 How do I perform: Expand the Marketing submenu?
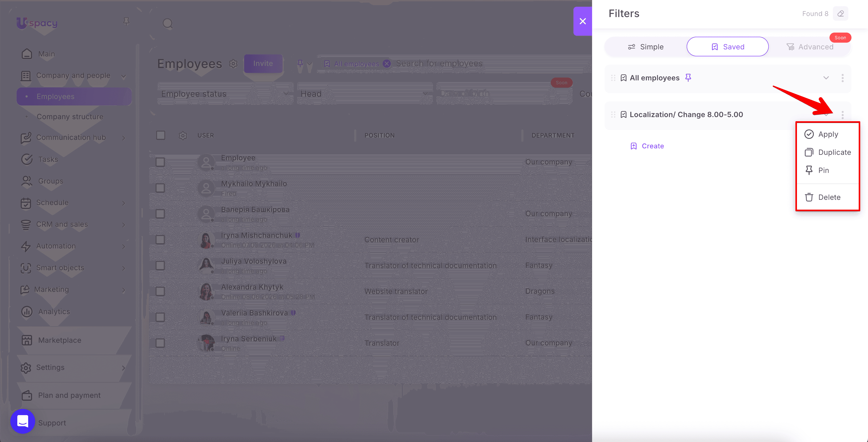(x=124, y=290)
